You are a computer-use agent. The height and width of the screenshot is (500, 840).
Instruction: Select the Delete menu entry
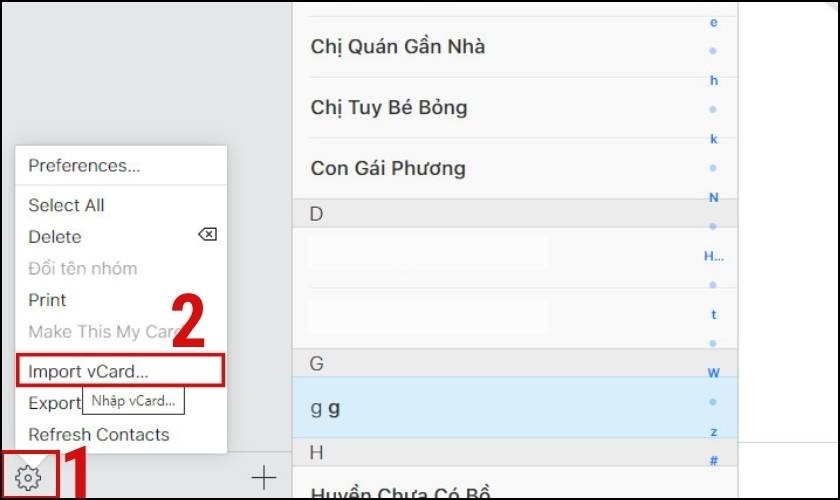[55, 237]
